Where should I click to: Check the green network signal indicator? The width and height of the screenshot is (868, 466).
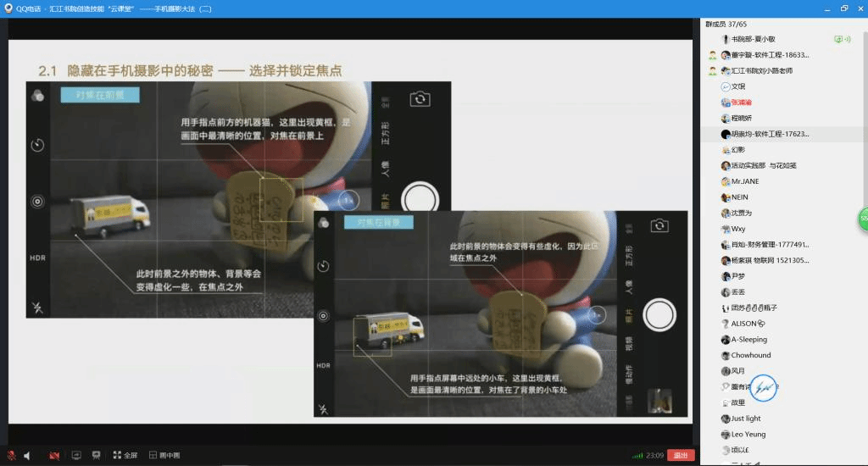(631, 456)
